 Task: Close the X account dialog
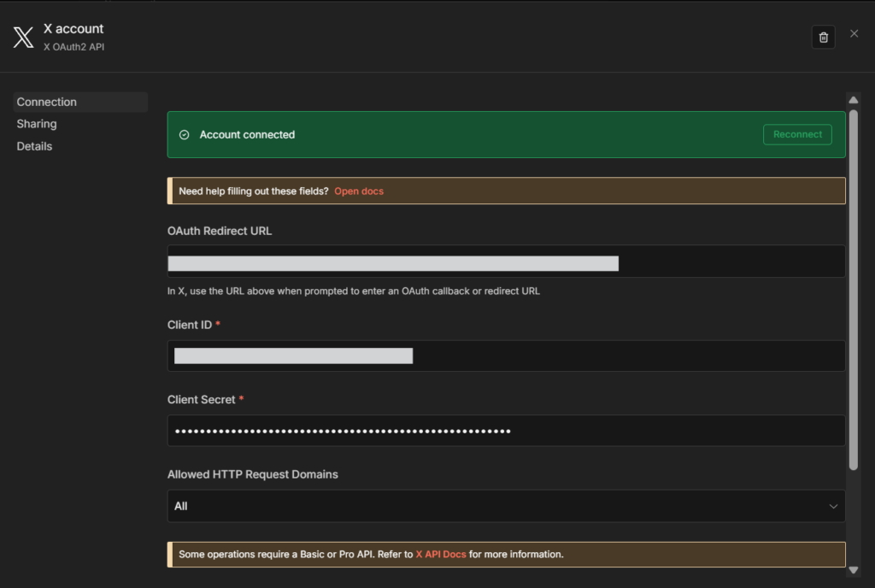pyautogui.click(x=854, y=33)
